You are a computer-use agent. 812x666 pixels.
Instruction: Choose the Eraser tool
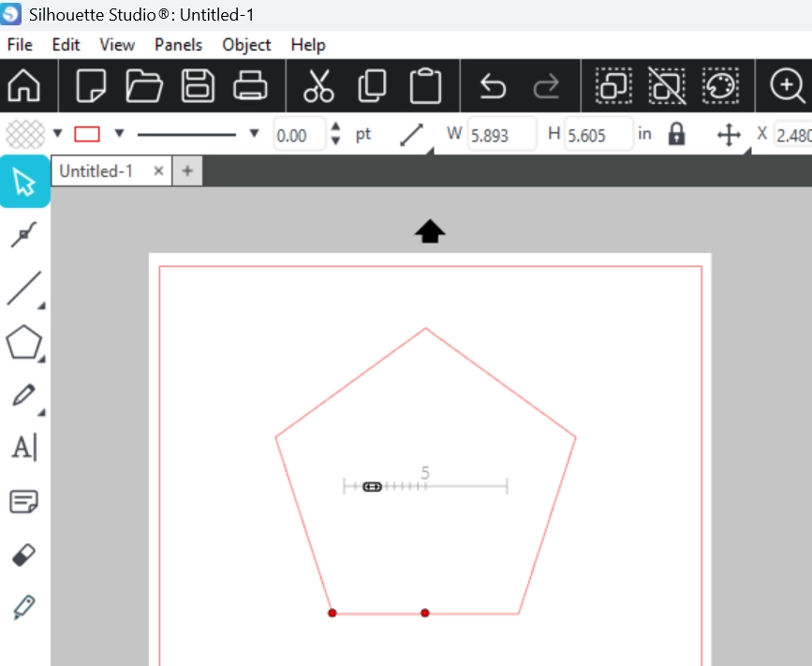pyautogui.click(x=23, y=555)
